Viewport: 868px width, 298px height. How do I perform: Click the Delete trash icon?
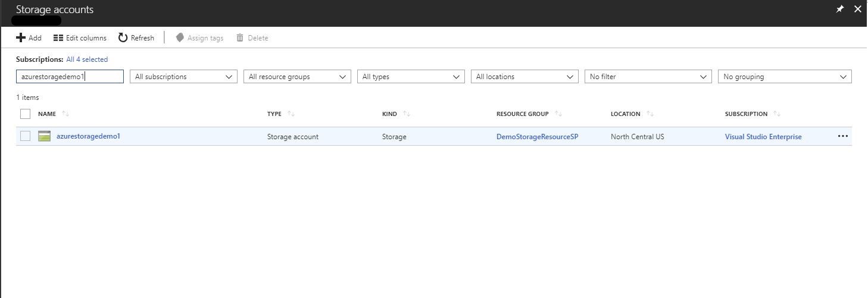[x=240, y=38]
